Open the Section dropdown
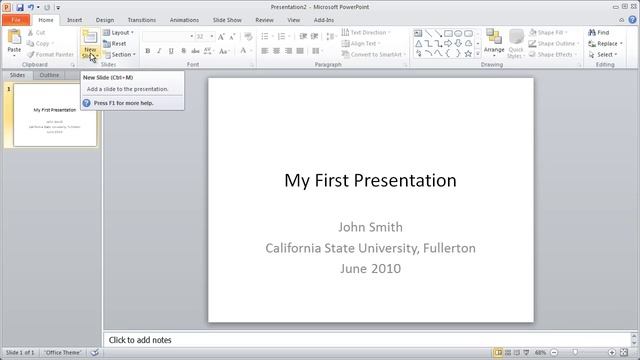The image size is (640, 360). tap(120, 54)
